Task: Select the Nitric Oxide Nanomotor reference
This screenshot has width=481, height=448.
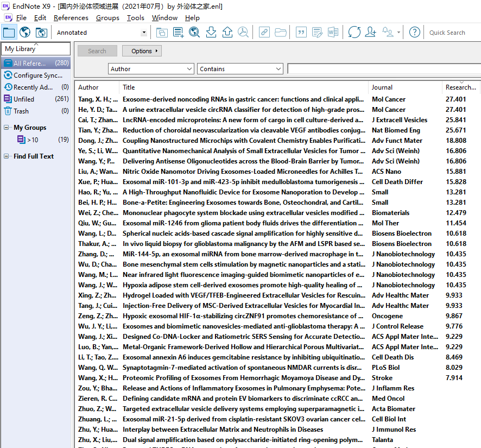Action: pos(277,172)
